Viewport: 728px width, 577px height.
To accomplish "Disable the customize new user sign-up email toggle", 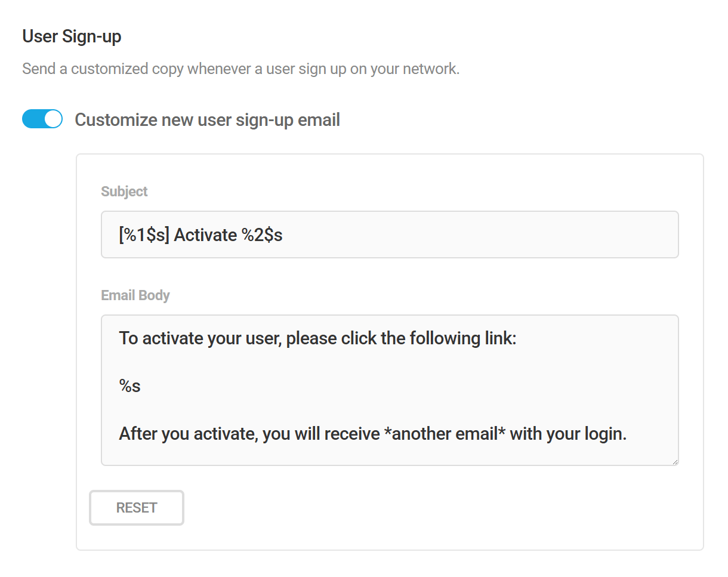I will coord(42,119).
